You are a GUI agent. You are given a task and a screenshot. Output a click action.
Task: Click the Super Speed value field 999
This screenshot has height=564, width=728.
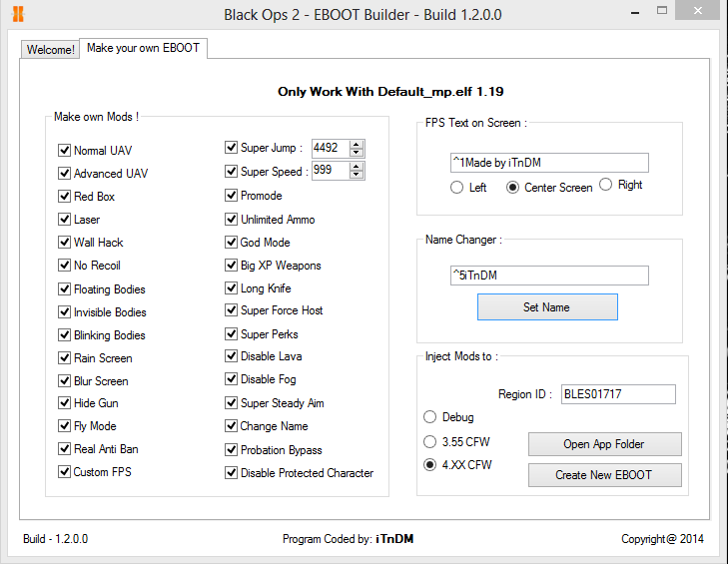[x=331, y=171]
